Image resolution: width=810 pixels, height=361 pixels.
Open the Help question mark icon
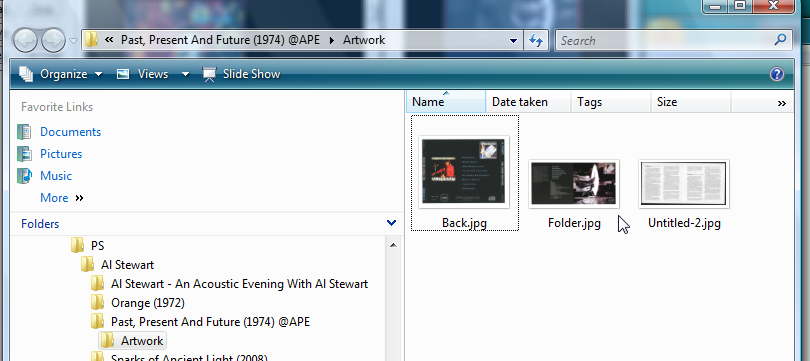pyautogui.click(x=776, y=74)
